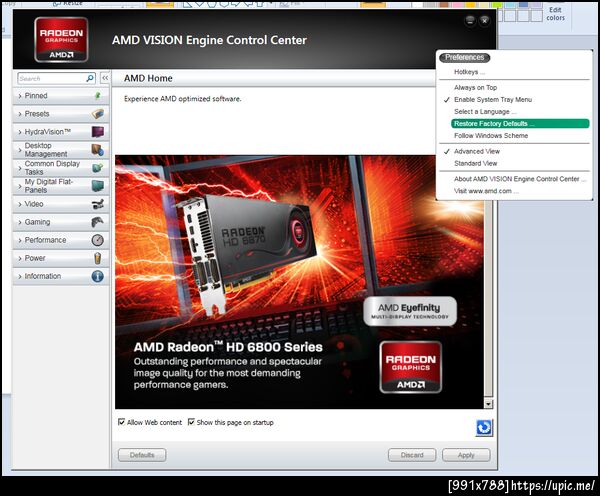The image size is (600, 496).
Task: Click Edit colors in Paint window
Action: click(x=555, y=14)
